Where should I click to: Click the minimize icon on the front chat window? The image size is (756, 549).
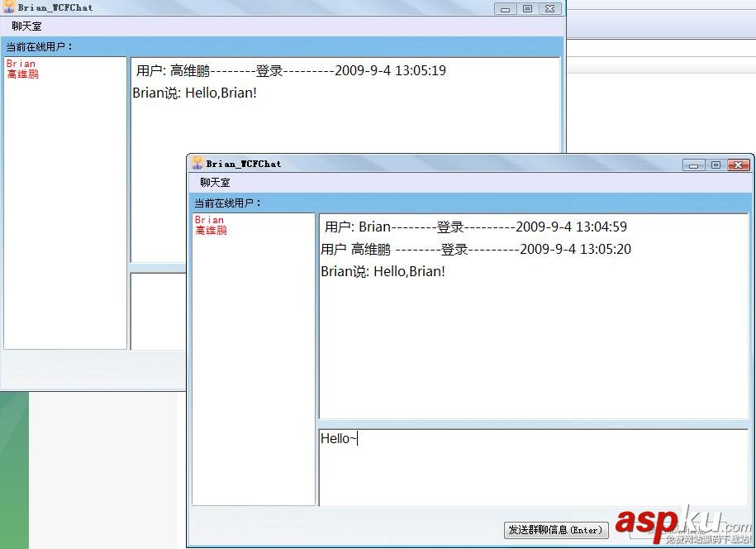(x=693, y=165)
